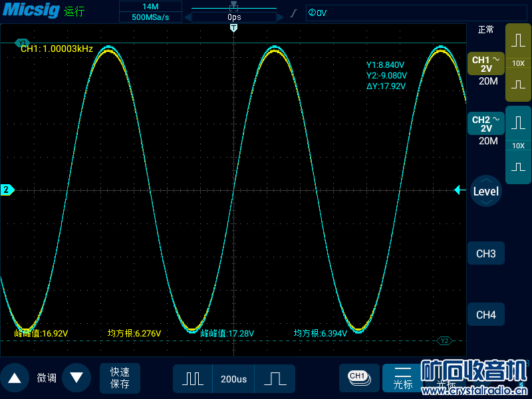Tap CH1 frequency readout 1.00003kHz

[x=57, y=49]
